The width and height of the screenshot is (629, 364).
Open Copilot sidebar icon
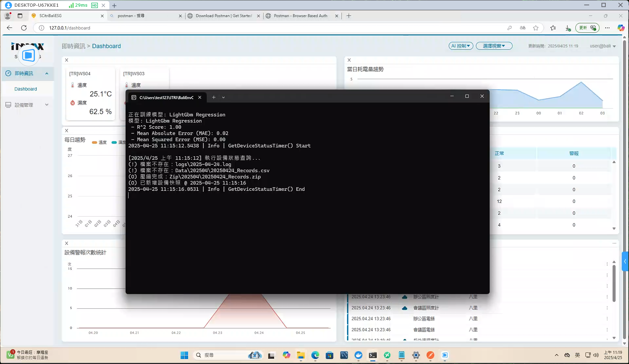(621, 28)
